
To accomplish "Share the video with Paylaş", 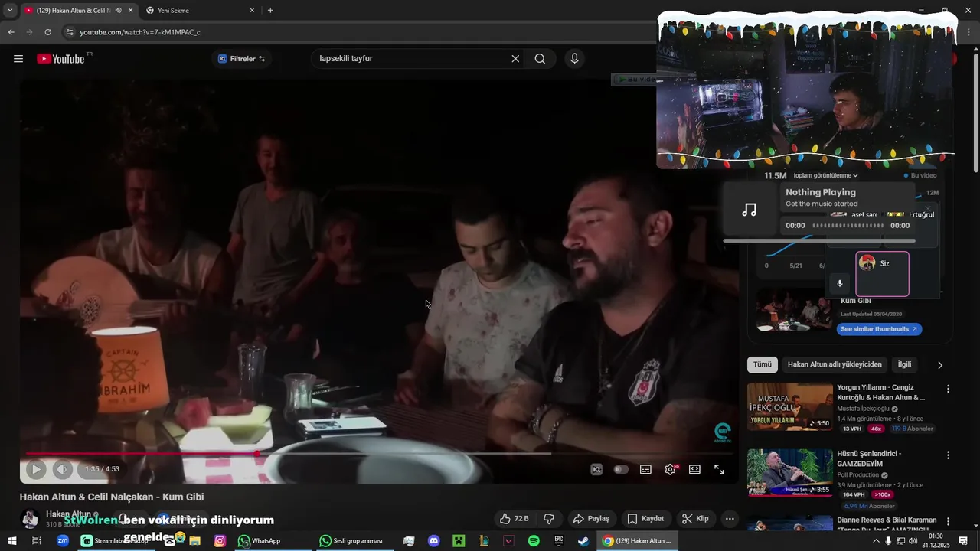I will (x=591, y=519).
